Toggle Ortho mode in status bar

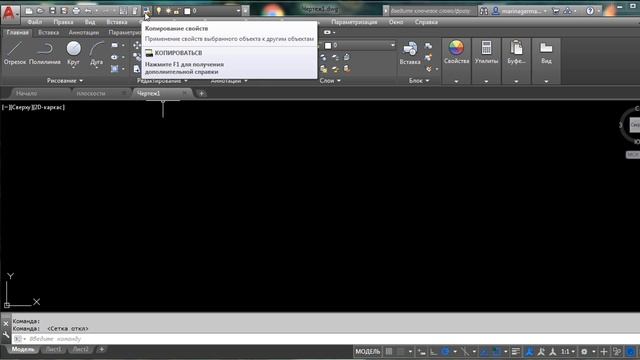[x=433, y=351]
